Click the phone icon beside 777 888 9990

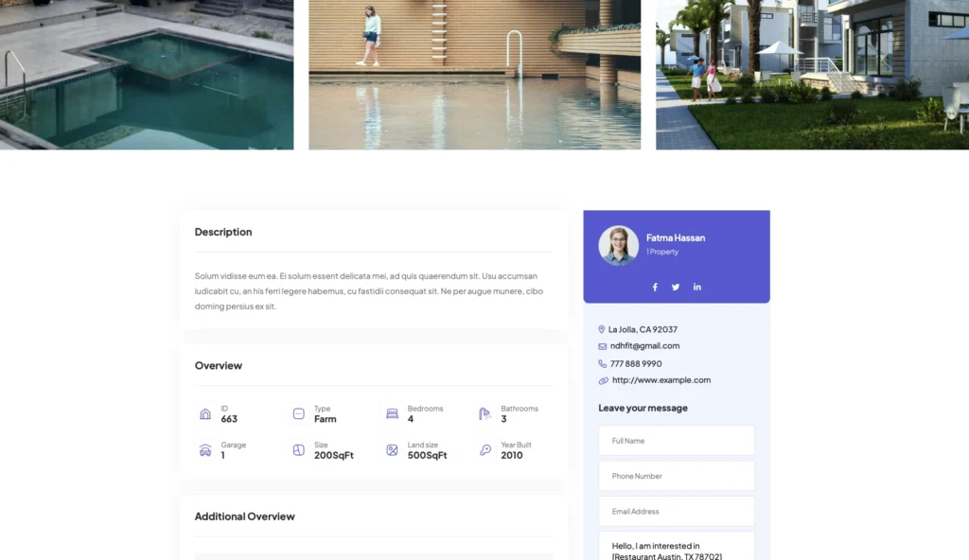tap(602, 363)
